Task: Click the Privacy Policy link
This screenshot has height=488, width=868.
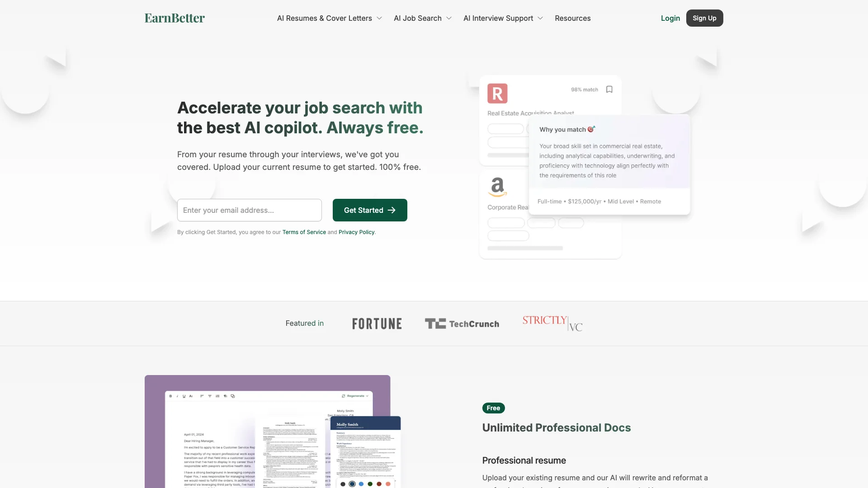Action: [x=356, y=232]
